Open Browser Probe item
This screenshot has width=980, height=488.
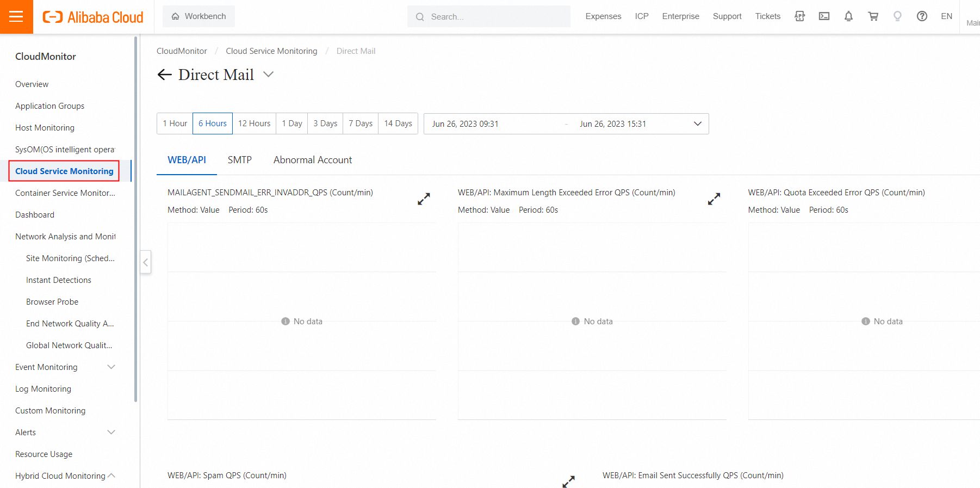click(x=52, y=302)
